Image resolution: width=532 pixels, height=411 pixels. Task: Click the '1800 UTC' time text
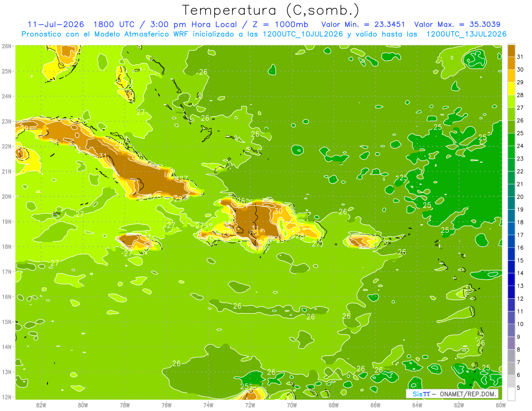coord(115,24)
